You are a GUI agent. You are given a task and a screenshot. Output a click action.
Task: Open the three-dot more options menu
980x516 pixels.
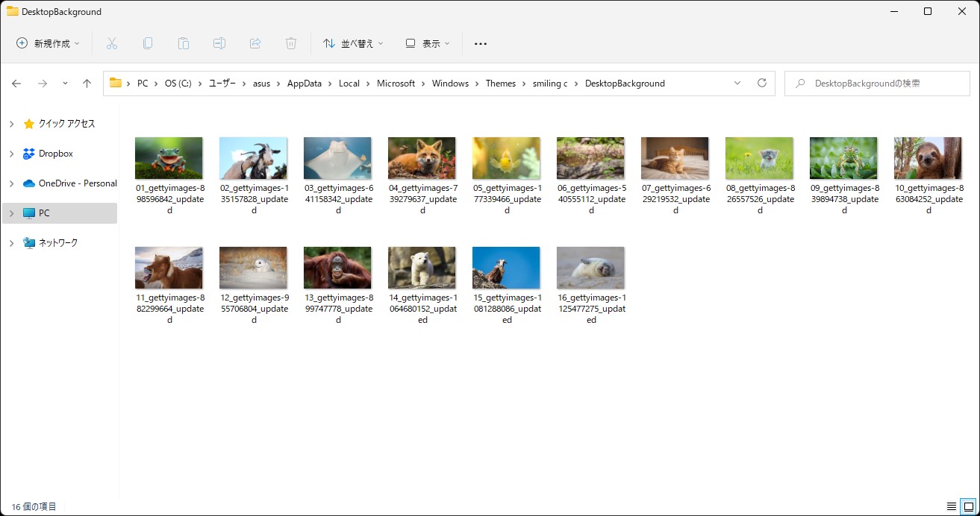(x=481, y=43)
